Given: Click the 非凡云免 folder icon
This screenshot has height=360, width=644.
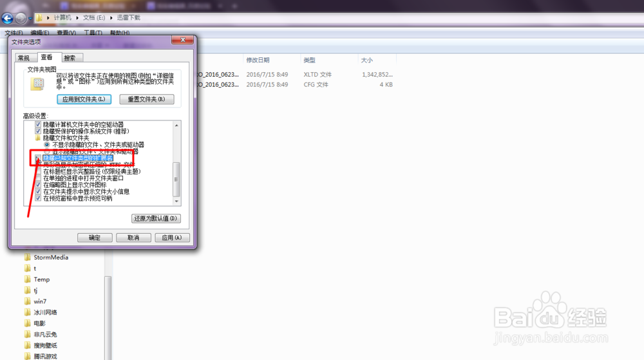Looking at the screenshot, I should point(28,334).
